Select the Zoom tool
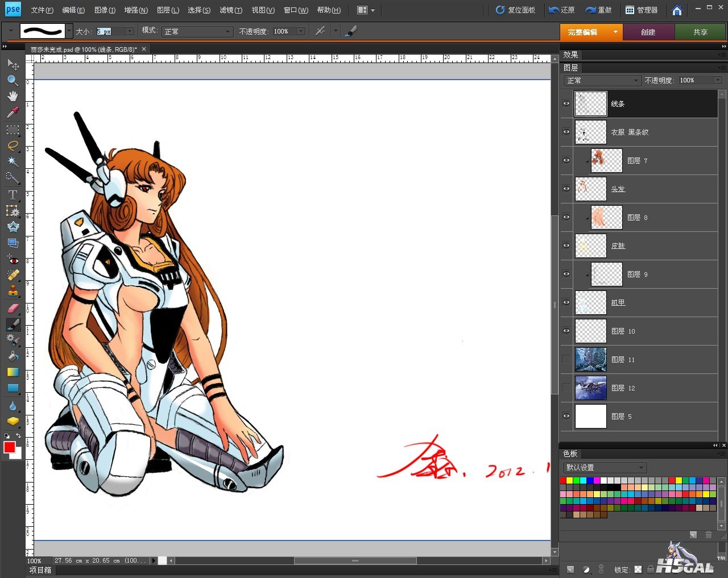This screenshot has height=578, width=728. (x=13, y=81)
